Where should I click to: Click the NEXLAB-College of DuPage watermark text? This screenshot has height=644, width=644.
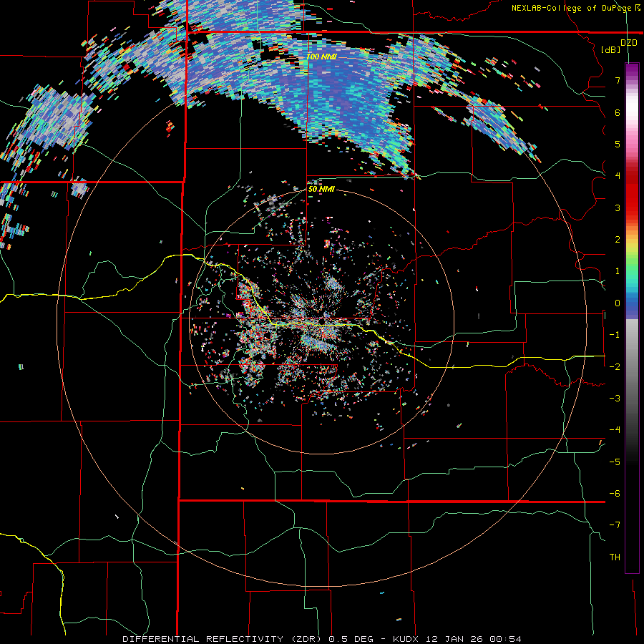pyautogui.click(x=575, y=8)
